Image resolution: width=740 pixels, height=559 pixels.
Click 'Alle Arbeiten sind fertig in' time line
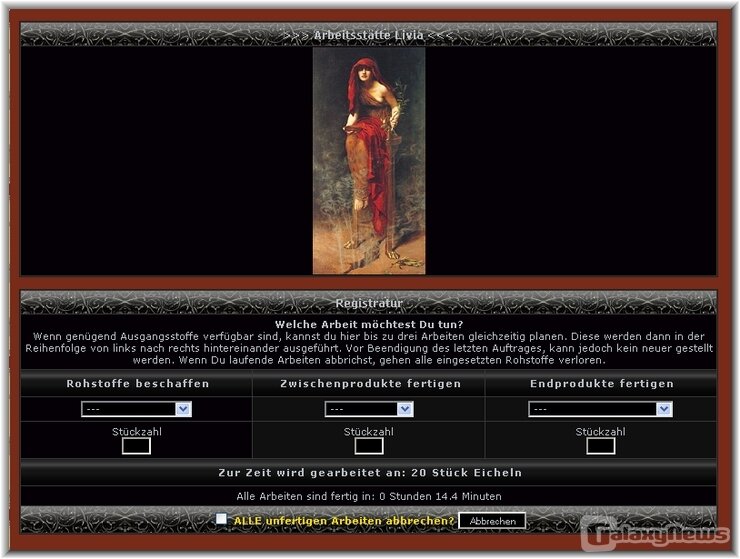click(x=369, y=496)
